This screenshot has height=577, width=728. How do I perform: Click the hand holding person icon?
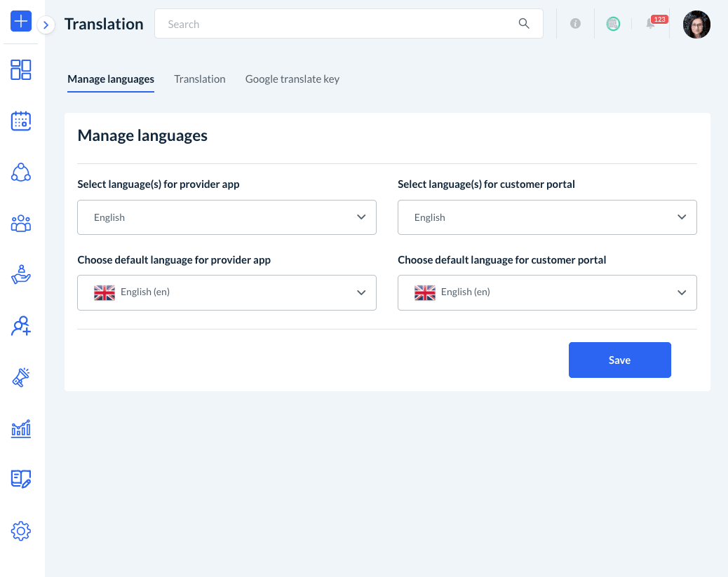(21, 275)
